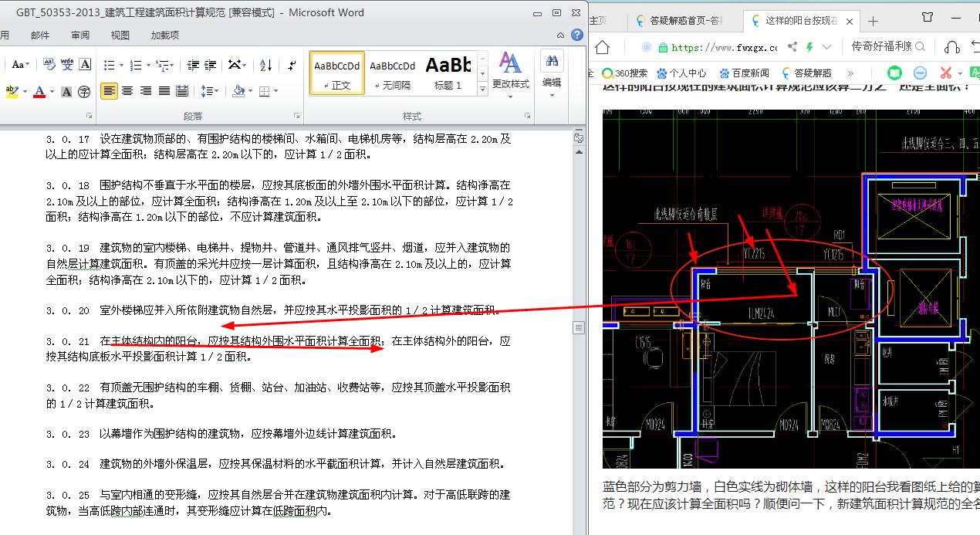
Task: Click the Clear Formatting icon in Word
Action: pos(49,65)
